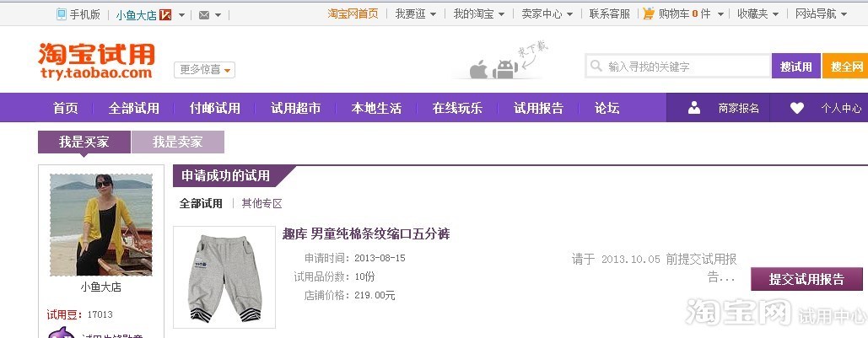Image resolution: width=868 pixels, height=338 pixels.
Task: Click 提交试用报告 button
Action: click(806, 279)
